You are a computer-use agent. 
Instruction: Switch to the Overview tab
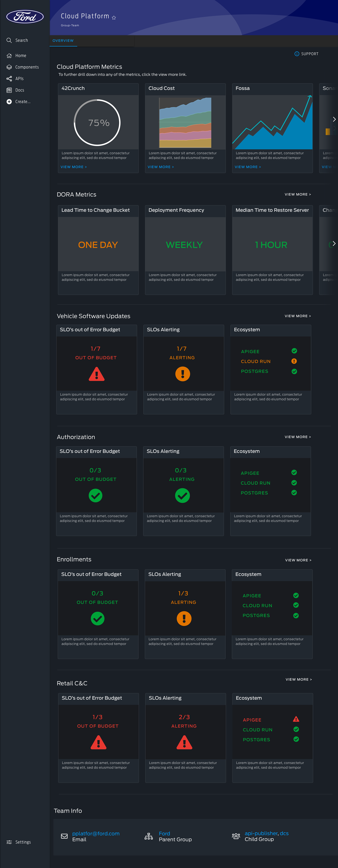tap(63, 41)
